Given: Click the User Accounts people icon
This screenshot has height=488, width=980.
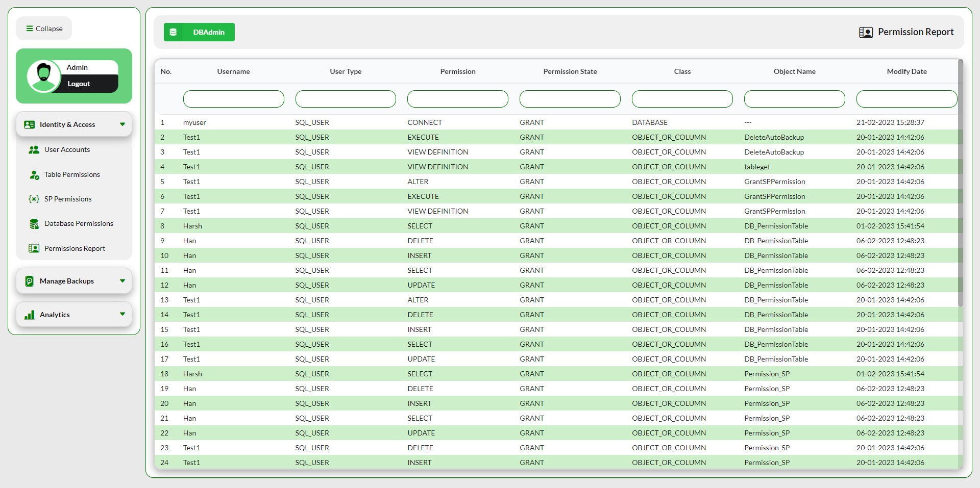Looking at the screenshot, I should (x=34, y=149).
